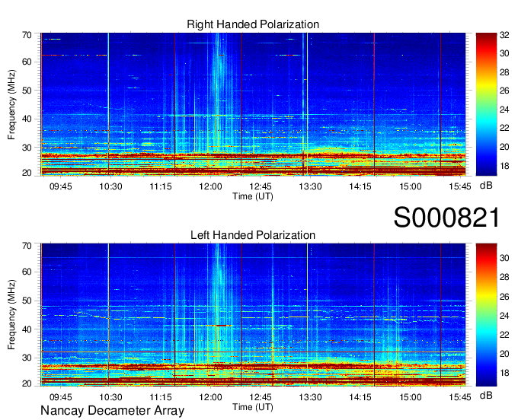Click 40 MHz tick on Left Handed frequency axis
Image resolution: width=518 pixels, height=420 pixels.
pos(27,329)
